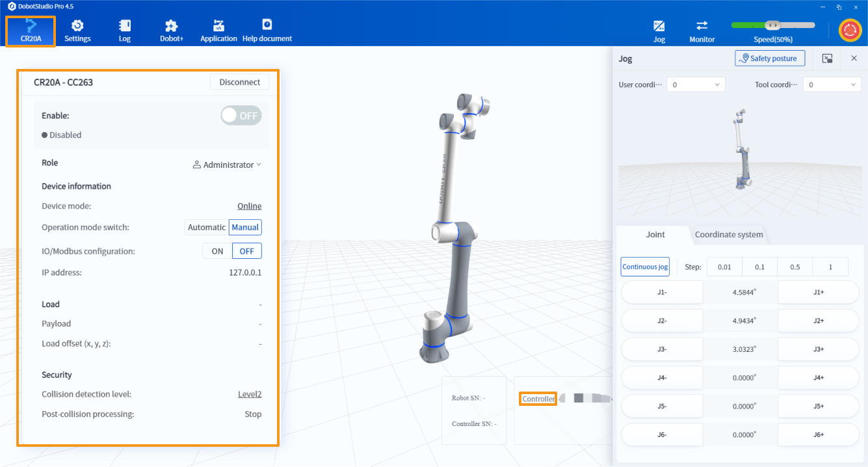The height and width of the screenshot is (467, 868).
Task: Open the User coordinate dropdown
Action: coord(696,85)
